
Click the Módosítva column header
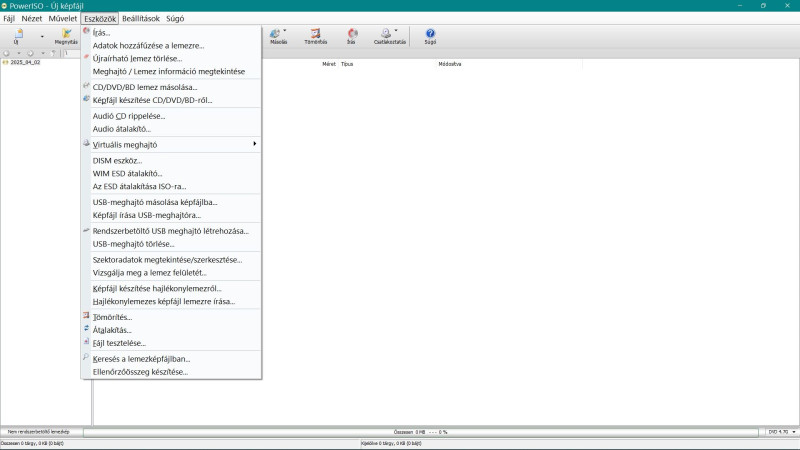[x=449, y=64]
